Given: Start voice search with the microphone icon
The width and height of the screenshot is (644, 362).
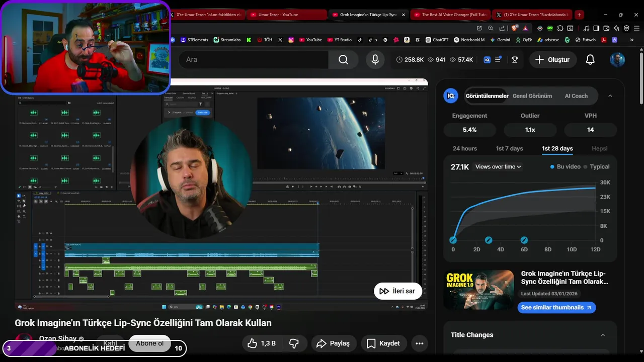Looking at the screenshot, I should [x=375, y=59].
